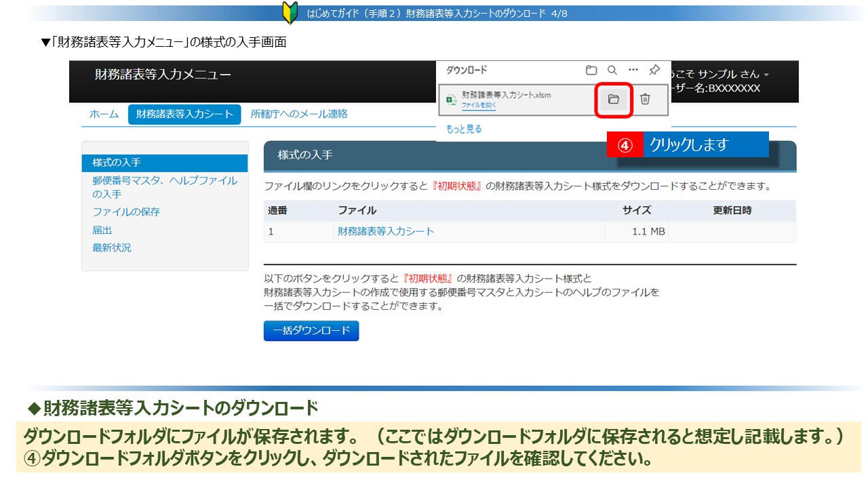
Task: Open the downloads folder icon in the panel header
Action: click(591, 70)
